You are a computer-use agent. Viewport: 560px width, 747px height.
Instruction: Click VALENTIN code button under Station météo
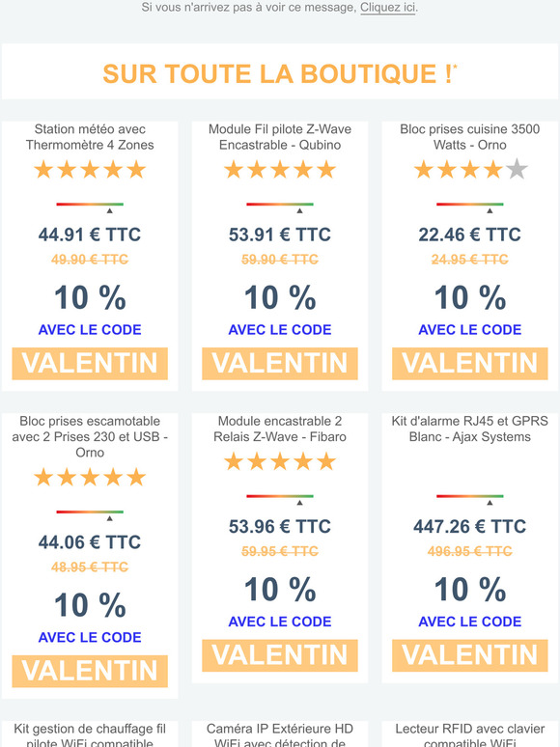tap(90, 364)
